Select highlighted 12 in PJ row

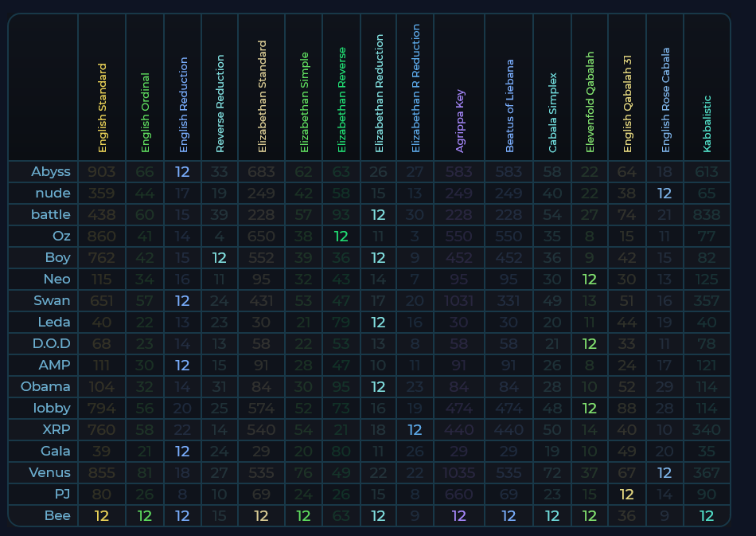(627, 494)
